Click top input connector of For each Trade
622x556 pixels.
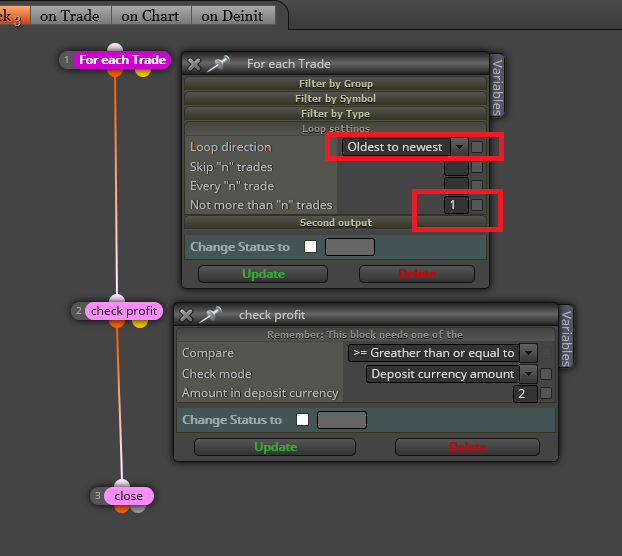coord(115,48)
